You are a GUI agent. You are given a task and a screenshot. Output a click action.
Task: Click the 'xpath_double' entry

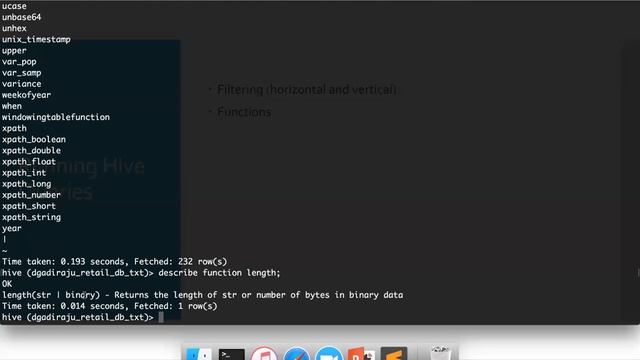31,151
